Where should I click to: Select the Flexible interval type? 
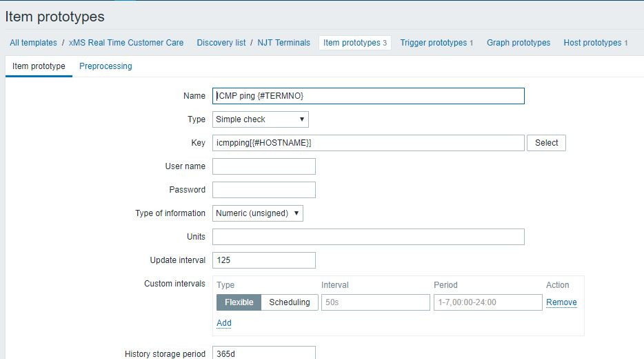[x=239, y=302]
